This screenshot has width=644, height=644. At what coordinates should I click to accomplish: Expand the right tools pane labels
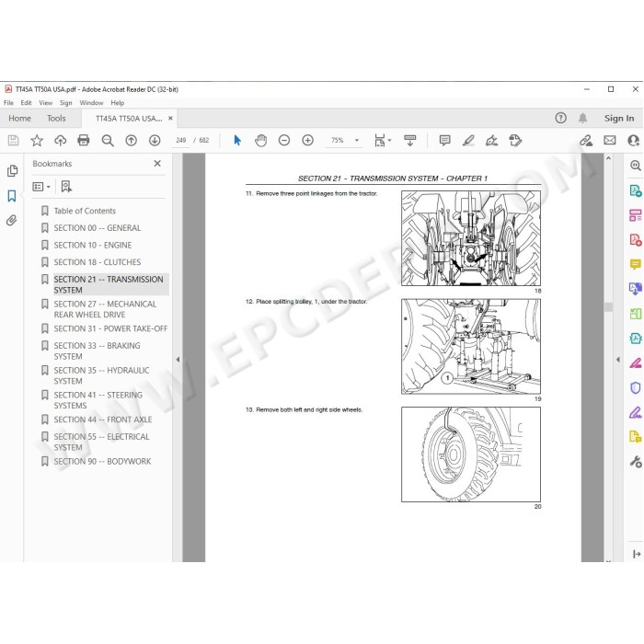637,554
